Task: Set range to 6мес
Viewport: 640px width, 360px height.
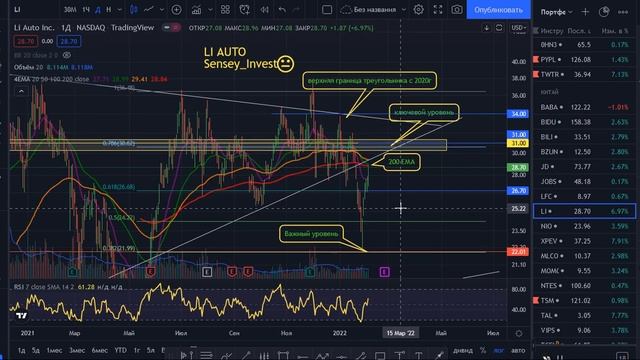Action: [x=100, y=351]
